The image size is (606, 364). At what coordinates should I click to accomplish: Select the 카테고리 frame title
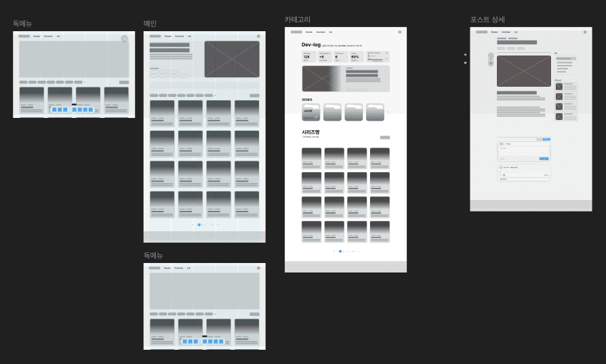(297, 20)
